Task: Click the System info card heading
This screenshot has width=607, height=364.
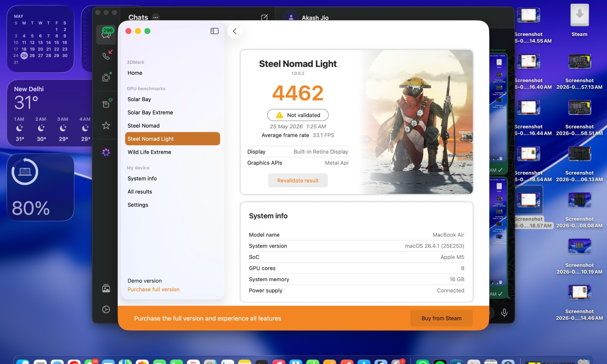Action: point(268,216)
